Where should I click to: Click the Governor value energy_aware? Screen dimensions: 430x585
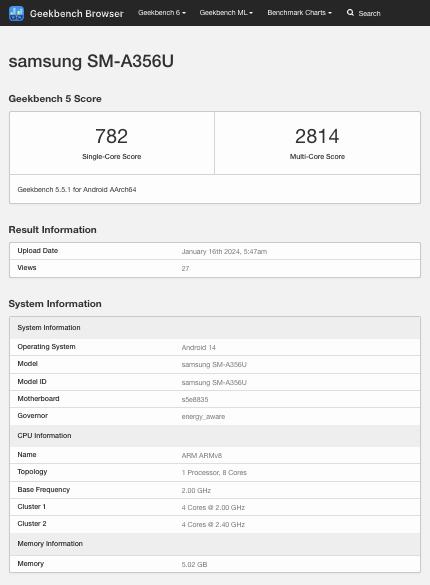click(203, 417)
